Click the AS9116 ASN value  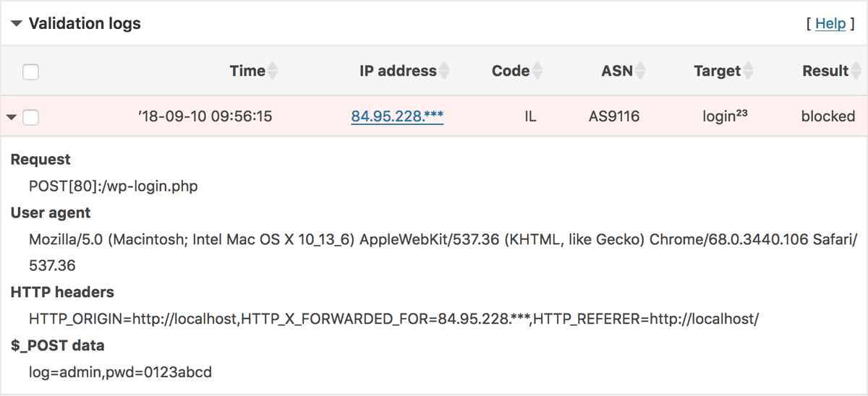(614, 116)
